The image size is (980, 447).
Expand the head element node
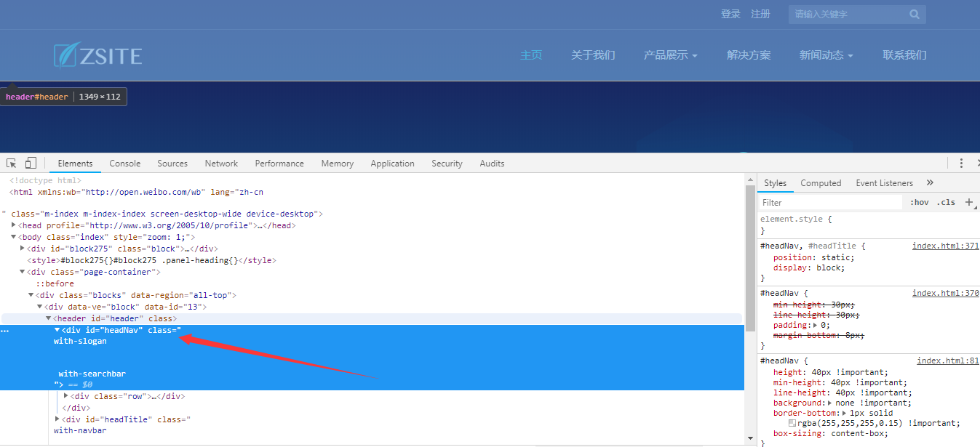[x=14, y=225]
